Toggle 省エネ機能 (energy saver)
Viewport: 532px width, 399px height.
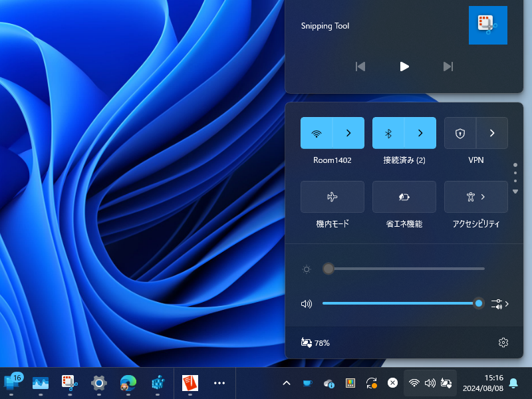tap(404, 197)
